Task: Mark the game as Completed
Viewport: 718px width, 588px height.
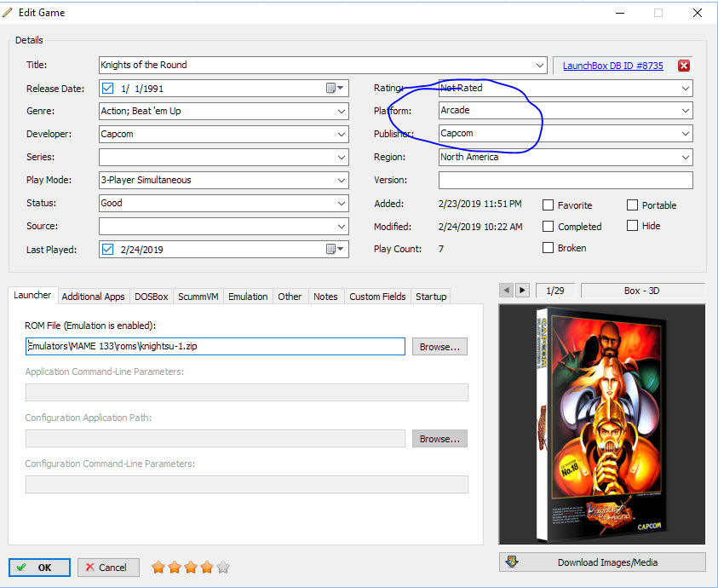Action: point(548,226)
